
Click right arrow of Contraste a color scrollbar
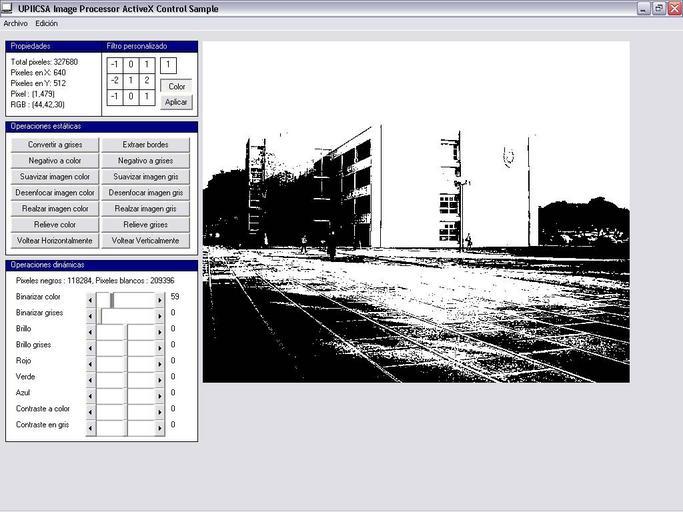[160, 410]
